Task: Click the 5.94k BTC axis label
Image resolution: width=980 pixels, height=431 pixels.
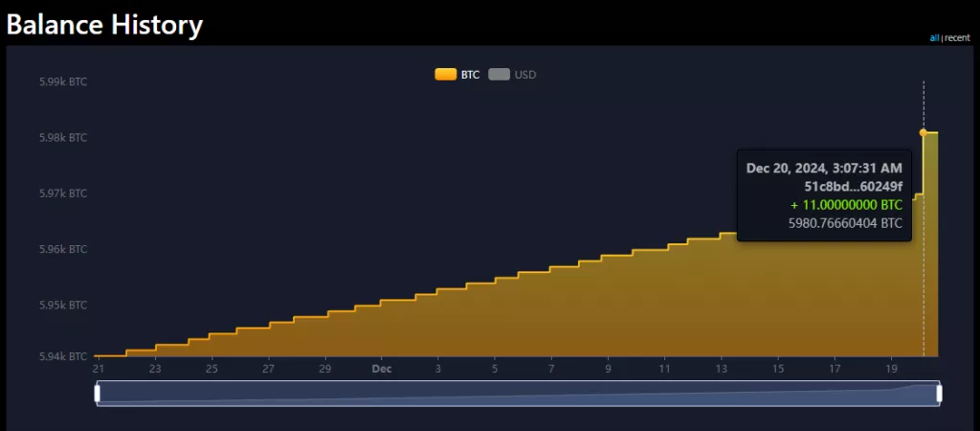Action: [63, 356]
